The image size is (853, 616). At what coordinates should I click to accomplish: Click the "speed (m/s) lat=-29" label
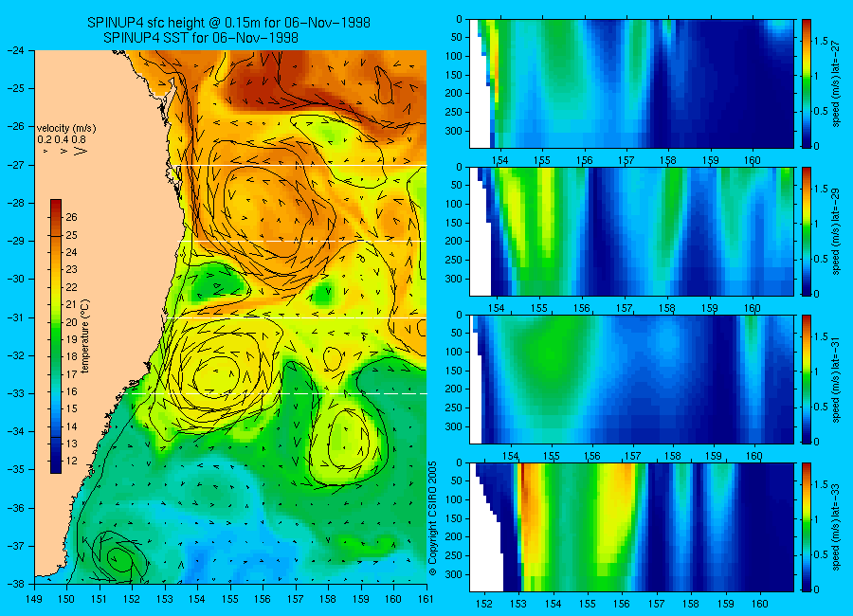tap(836, 232)
